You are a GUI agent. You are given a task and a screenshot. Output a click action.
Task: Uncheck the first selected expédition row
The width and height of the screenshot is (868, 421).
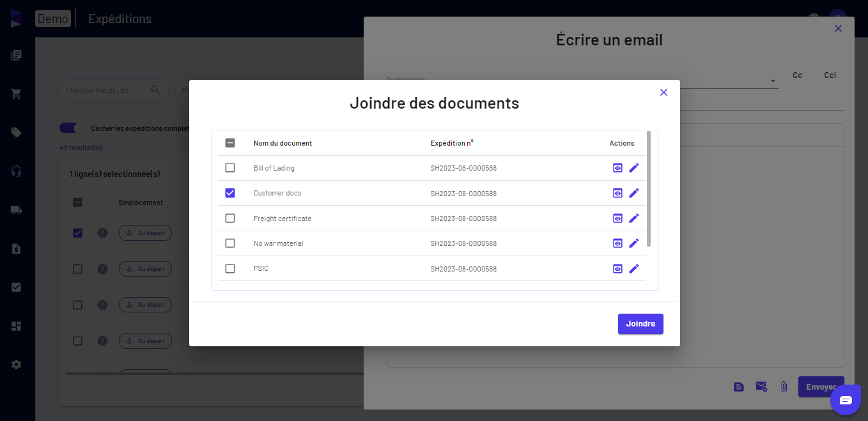click(x=78, y=233)
